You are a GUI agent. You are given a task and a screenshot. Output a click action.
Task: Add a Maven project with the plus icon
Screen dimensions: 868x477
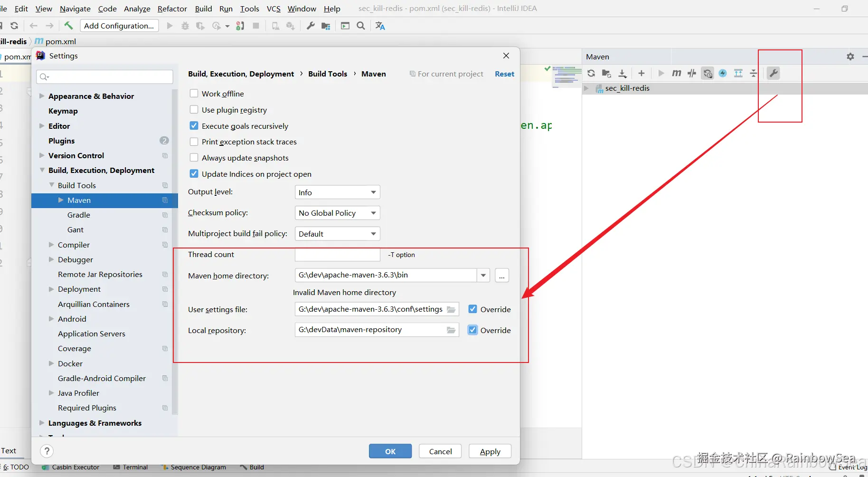(x=642, y=73)
